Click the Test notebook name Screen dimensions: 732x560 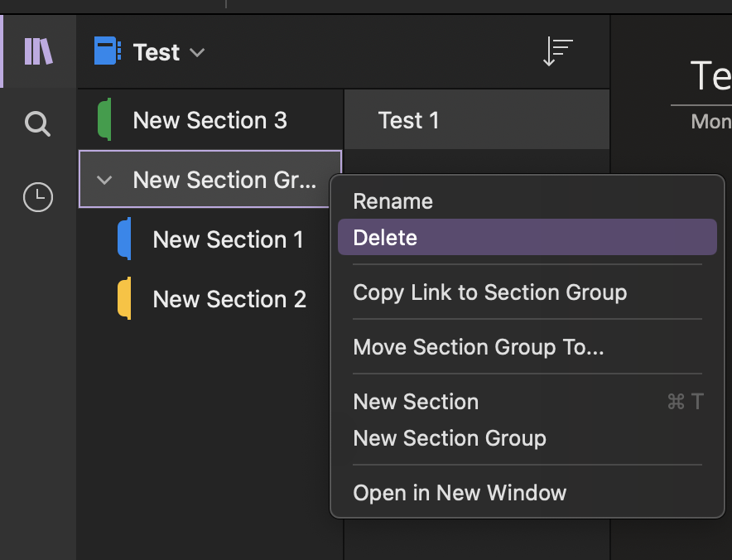click(x=156, y=52)
